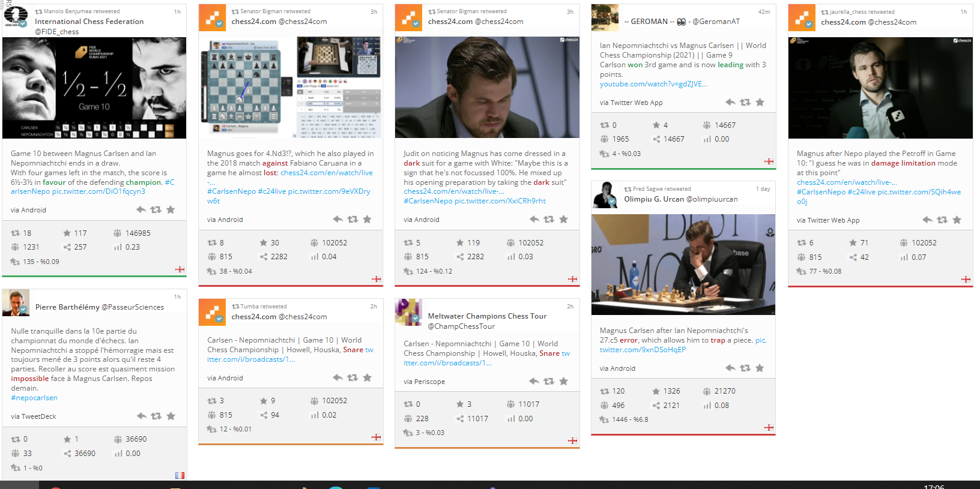Open pic.twitter.com/DiO1fqcyn3 link
Image resolution: width=980 pixels, height=489 pixels.
[x=98, y=191]
